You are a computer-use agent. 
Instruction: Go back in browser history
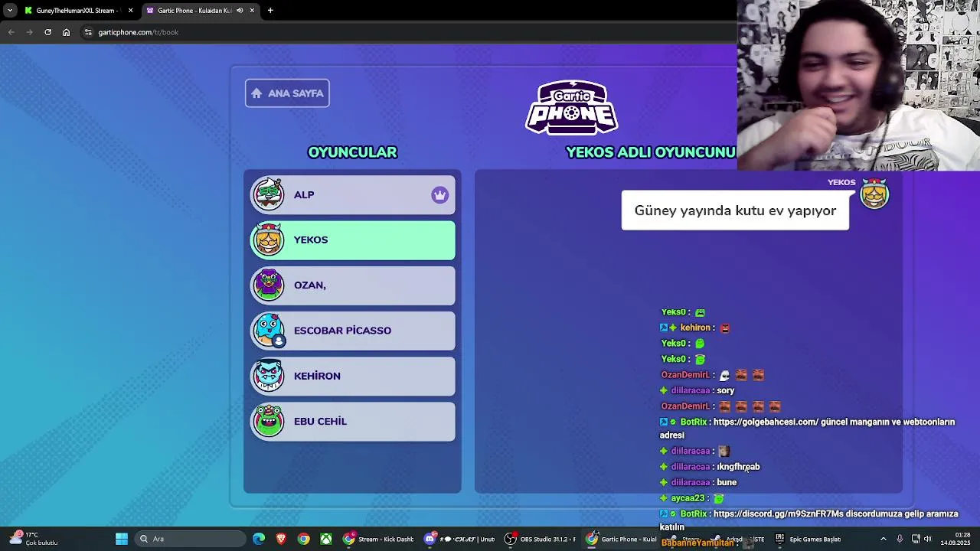click(x=11, y=32)
